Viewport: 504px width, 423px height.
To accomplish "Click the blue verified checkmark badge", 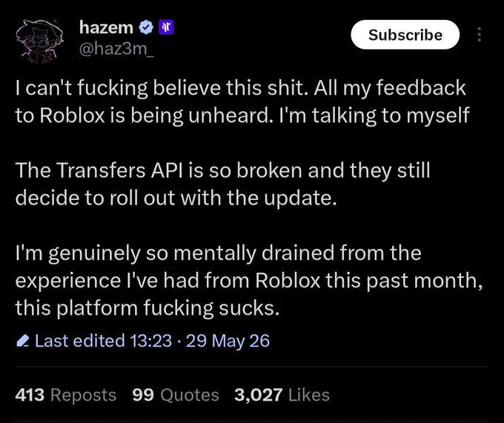I will click(146, 27).
